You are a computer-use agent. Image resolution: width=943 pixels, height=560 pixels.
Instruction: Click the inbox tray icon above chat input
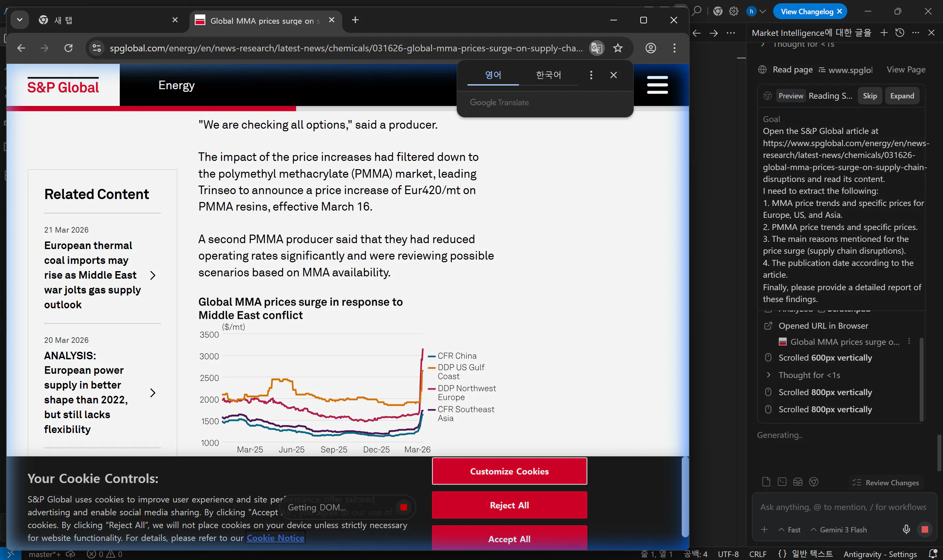click(x=798, y=482)
